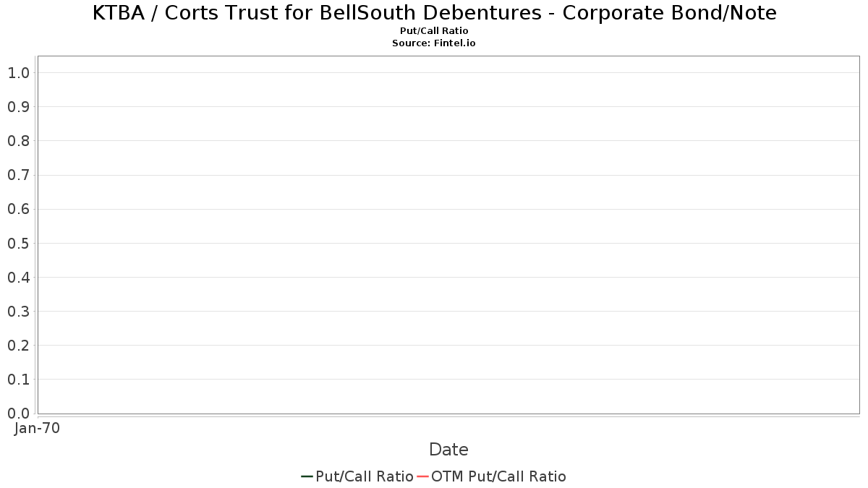Click the 0.9 y-axis tick label
Image resolution: width=868 pixels, height=488 pixels.
click(18, 106)
